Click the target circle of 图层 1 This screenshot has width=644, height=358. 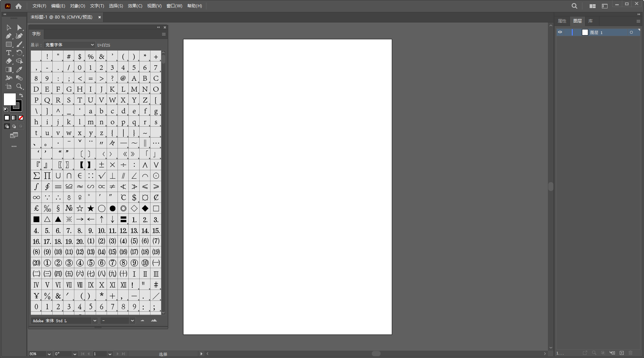pyautogui.click(x=631, y=32)
